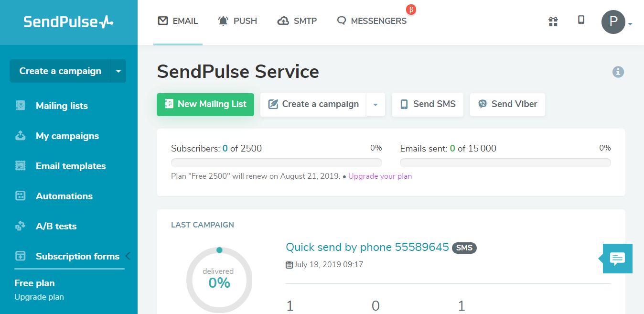Open the profile avatar dropdown
The image size is (644, 314).
(616, 22)
